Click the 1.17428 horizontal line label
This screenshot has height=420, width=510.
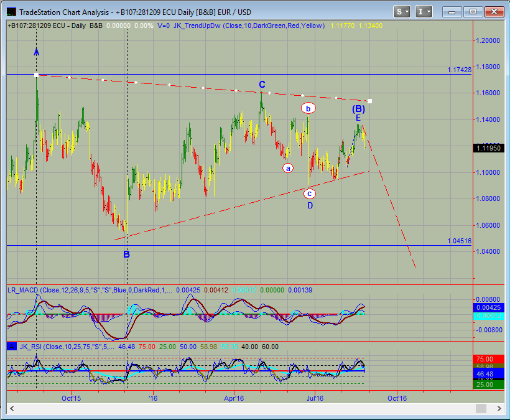(x=459, y=70)
